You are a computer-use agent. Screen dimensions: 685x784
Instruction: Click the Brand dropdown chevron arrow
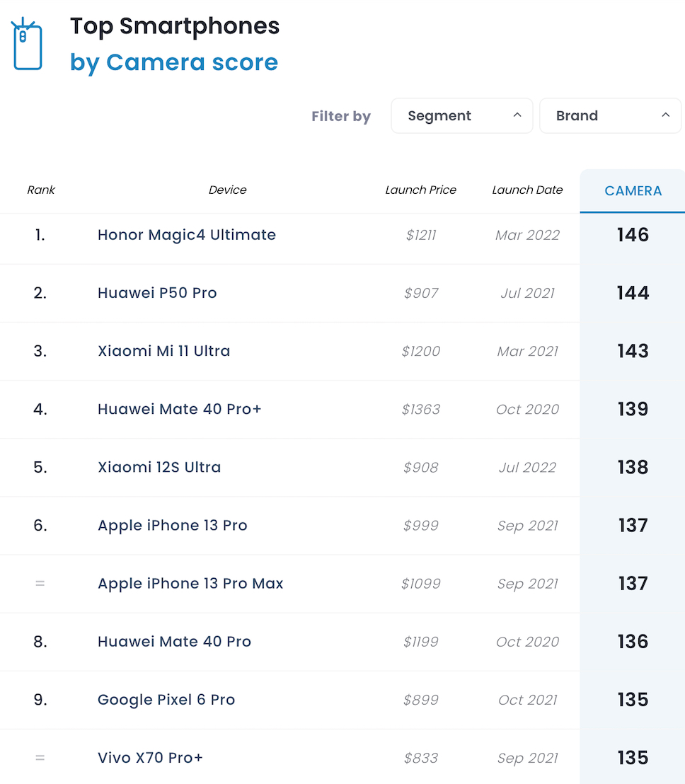pos(665,115)
